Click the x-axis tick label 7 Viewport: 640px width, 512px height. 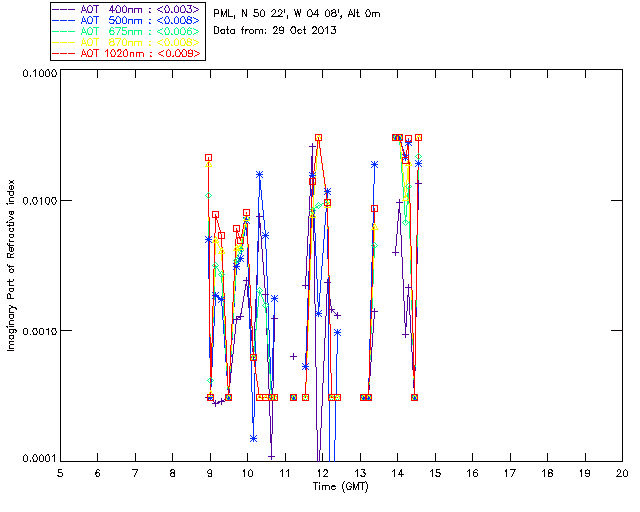pyautogui.click(x=135, y=473)
